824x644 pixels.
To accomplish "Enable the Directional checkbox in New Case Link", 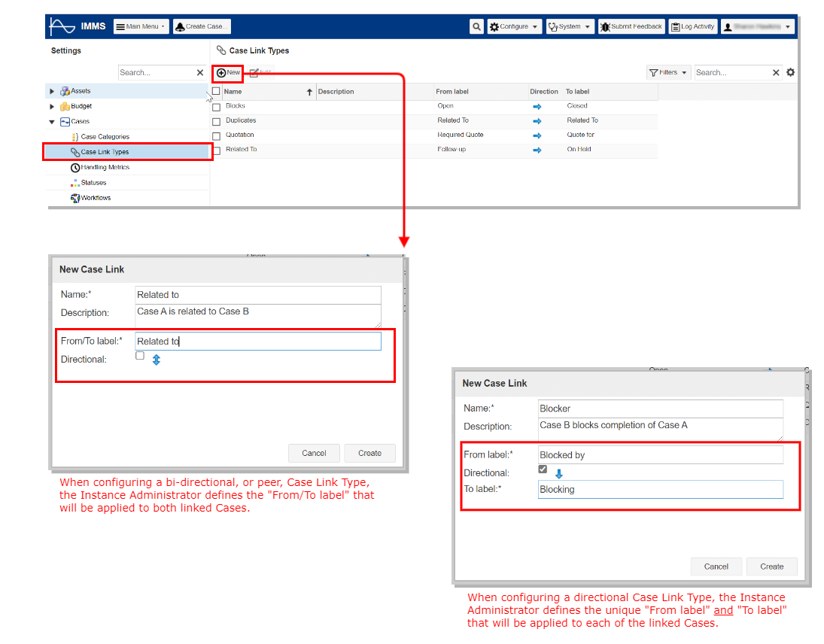I will 139,355.
